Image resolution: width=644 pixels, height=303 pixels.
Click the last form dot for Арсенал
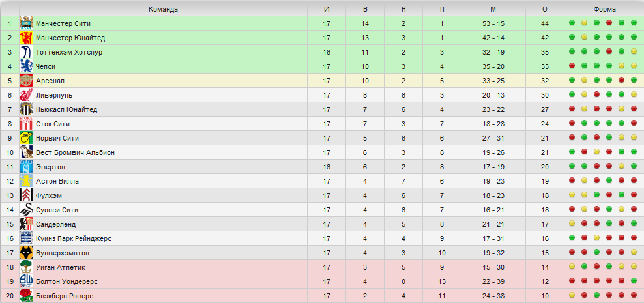click(x=634, y=80)
